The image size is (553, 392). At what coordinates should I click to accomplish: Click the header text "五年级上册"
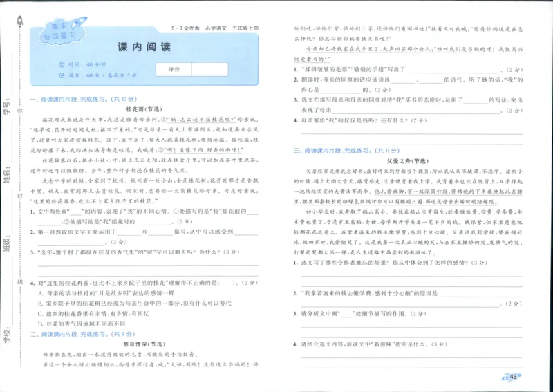point(245,28)
